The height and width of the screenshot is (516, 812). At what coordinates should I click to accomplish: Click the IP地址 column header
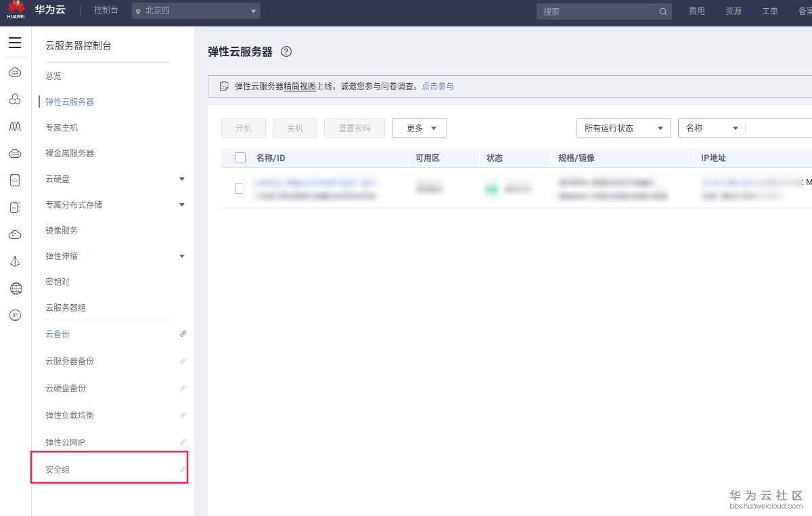point(714,158)
